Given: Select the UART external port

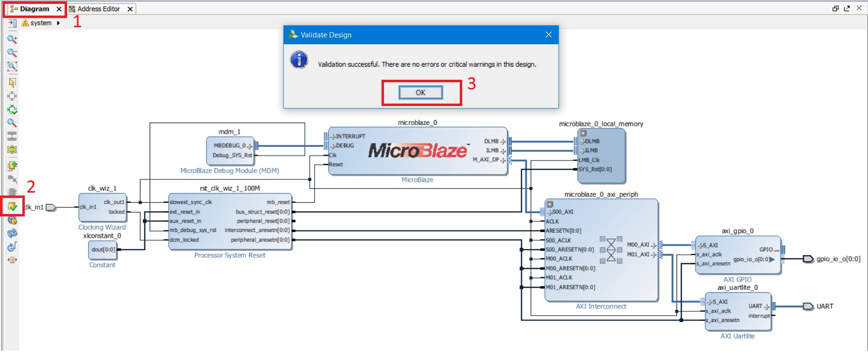Looking at the screenshot, I should [808, 306].
